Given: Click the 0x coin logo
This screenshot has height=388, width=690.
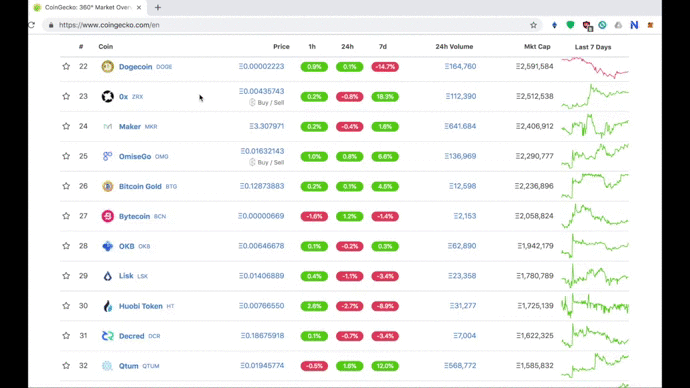Looking at the screenshot, I should (x=107, y=96).
